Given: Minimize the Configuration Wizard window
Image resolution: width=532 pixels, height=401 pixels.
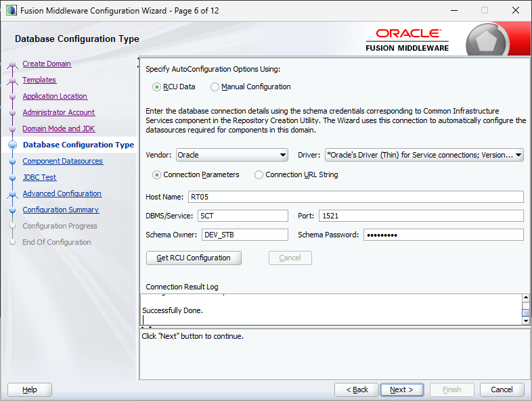Looking at the screenshot, I should pos(454,10).
